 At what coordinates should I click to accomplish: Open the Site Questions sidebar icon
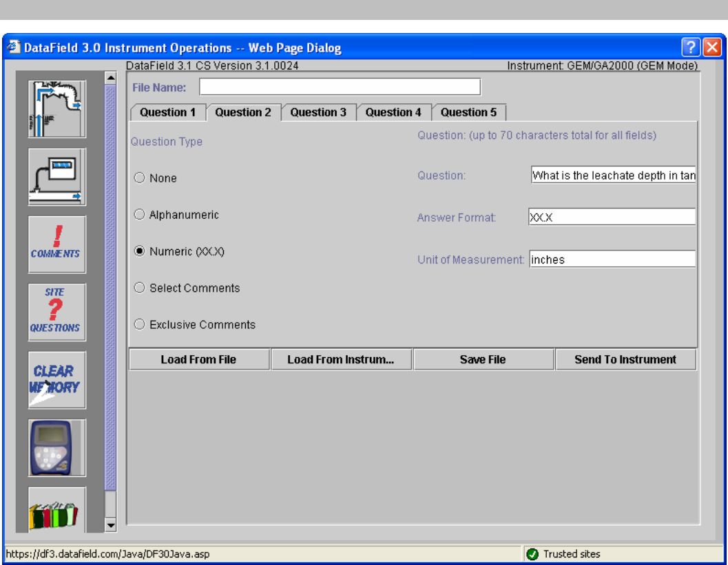point(57,312)
